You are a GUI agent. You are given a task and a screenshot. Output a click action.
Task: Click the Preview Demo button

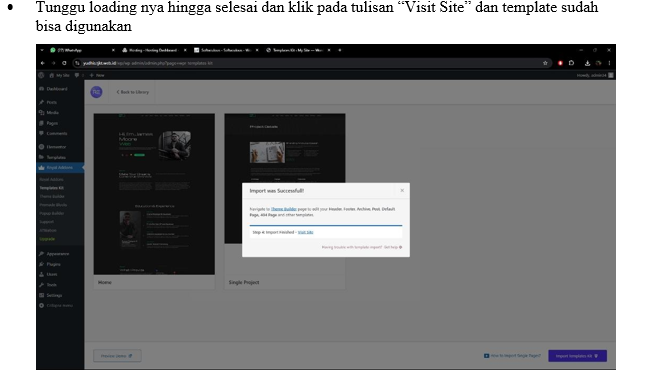point(117,356)
